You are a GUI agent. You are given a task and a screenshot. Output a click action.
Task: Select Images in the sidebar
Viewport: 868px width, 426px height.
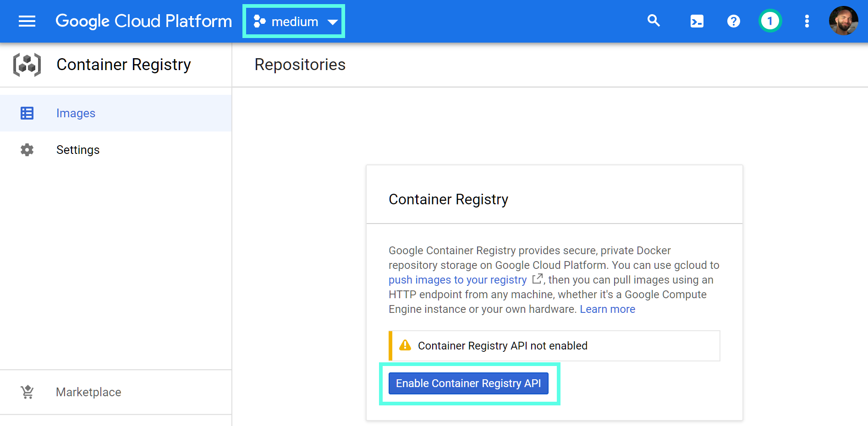[115, 113]
